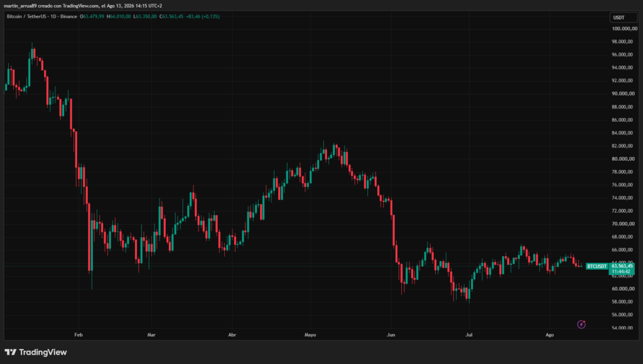643x364 pixels.
Task: Click the 92.000,00 price axis label
Action: tap(622, 81)
